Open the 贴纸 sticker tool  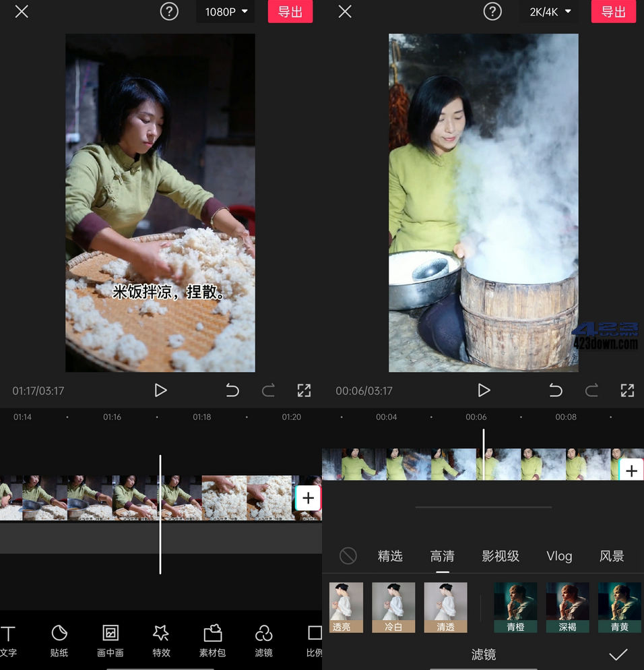[59, 639]
